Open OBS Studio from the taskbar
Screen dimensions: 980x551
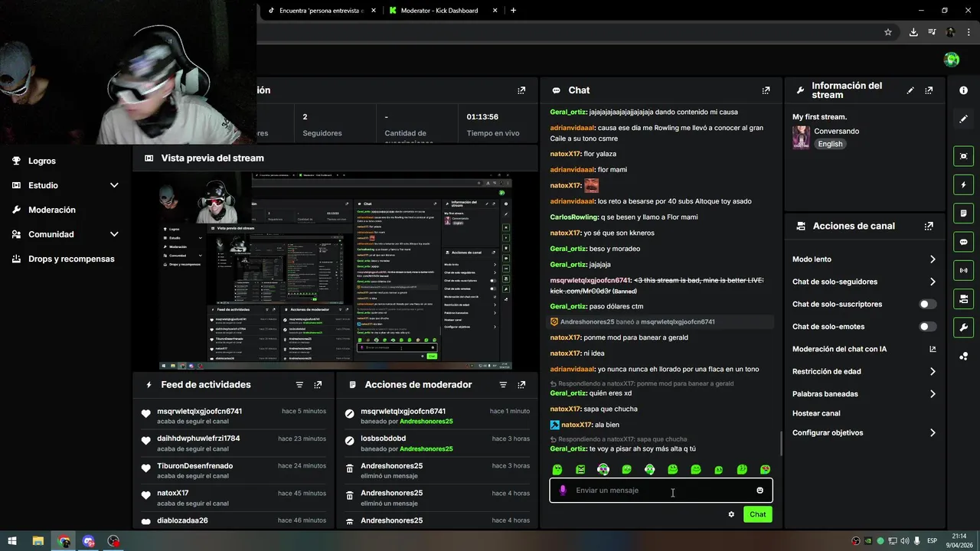tap(114, 541)
